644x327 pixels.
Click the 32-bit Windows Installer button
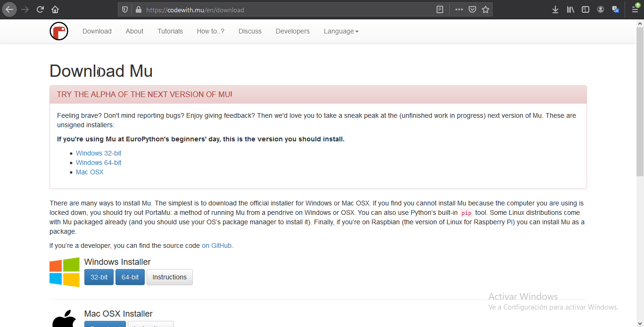point(99,277)
